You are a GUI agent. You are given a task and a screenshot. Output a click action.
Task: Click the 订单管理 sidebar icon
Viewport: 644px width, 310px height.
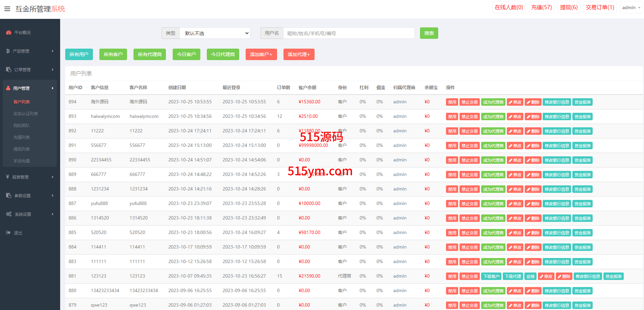point(9,70)
